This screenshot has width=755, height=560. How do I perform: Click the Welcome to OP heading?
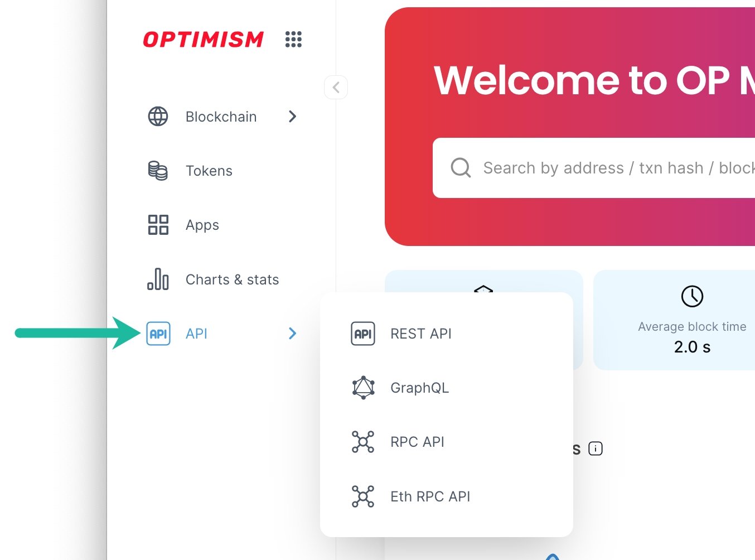pos(594,80)
